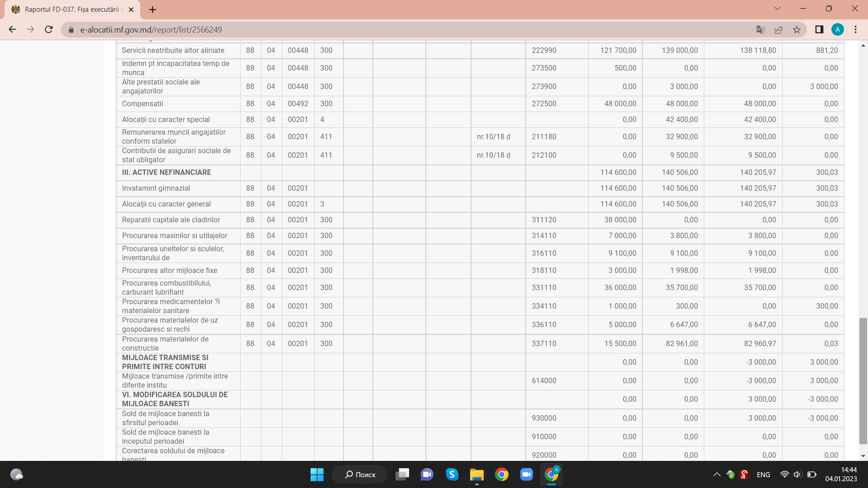
Task: Open the tab search chevron dropdown
Action: (x=777, y=9)
